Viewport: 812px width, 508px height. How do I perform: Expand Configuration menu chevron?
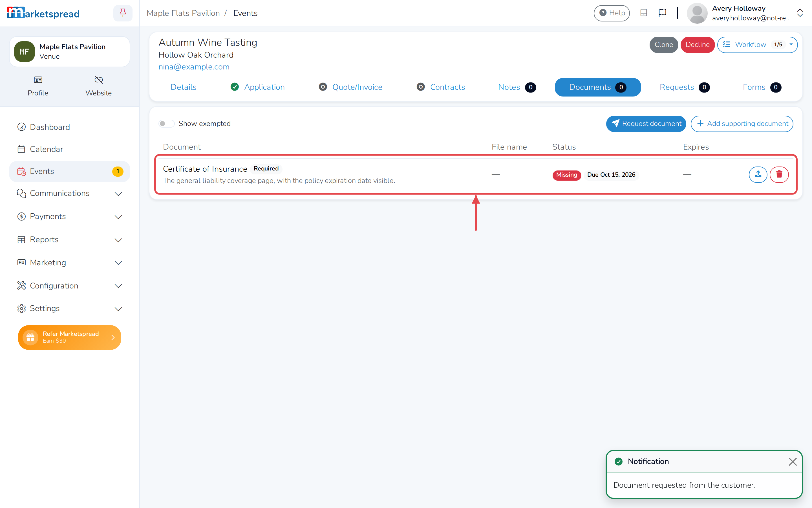click(x=118, y=286)
